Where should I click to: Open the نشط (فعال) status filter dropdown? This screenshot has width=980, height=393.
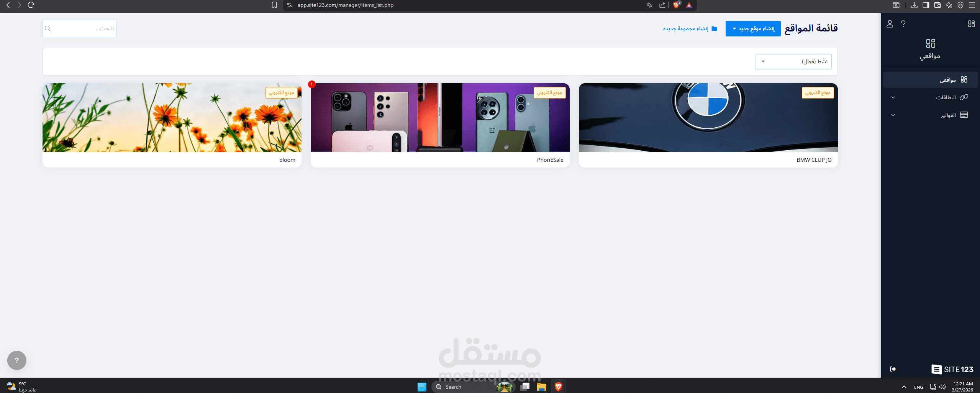coord(793,62)
